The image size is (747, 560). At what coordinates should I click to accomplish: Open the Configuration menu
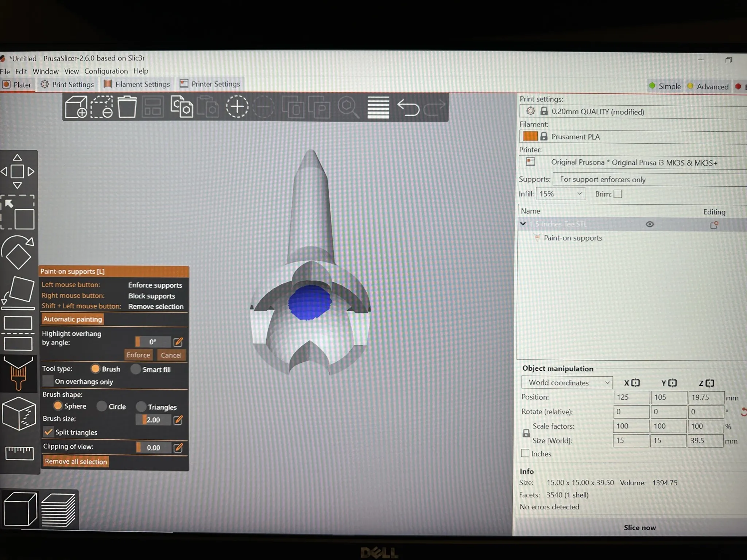pos(106,71)
